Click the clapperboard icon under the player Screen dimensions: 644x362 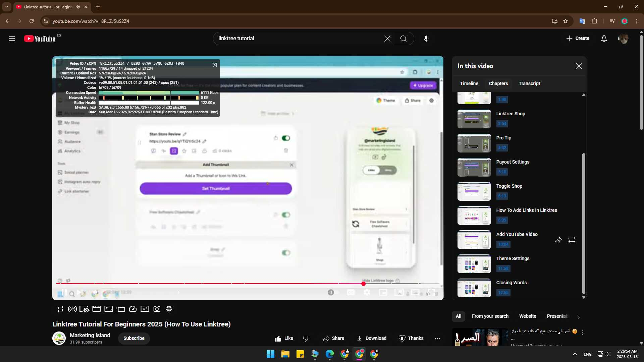click(97, 309)
